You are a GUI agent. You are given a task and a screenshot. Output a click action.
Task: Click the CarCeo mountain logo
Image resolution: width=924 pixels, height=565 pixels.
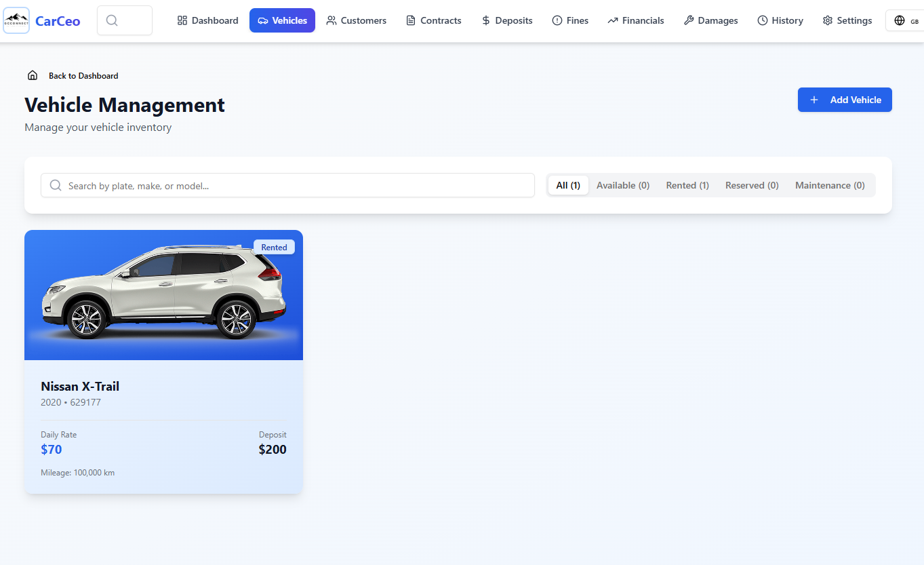point(16,20)
